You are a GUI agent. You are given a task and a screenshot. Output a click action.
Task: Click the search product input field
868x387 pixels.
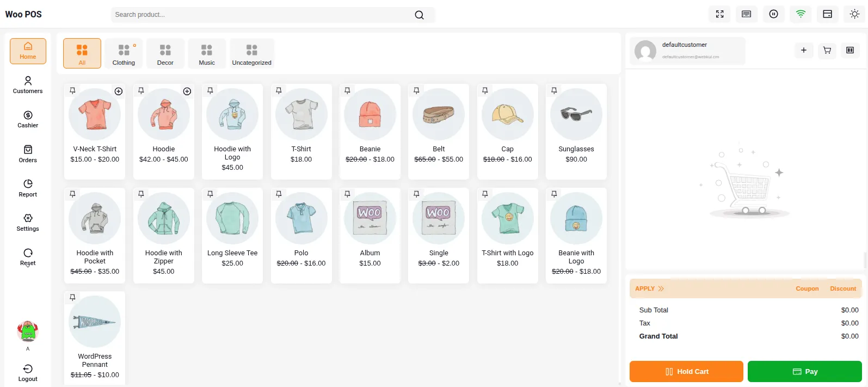[261, 15]
